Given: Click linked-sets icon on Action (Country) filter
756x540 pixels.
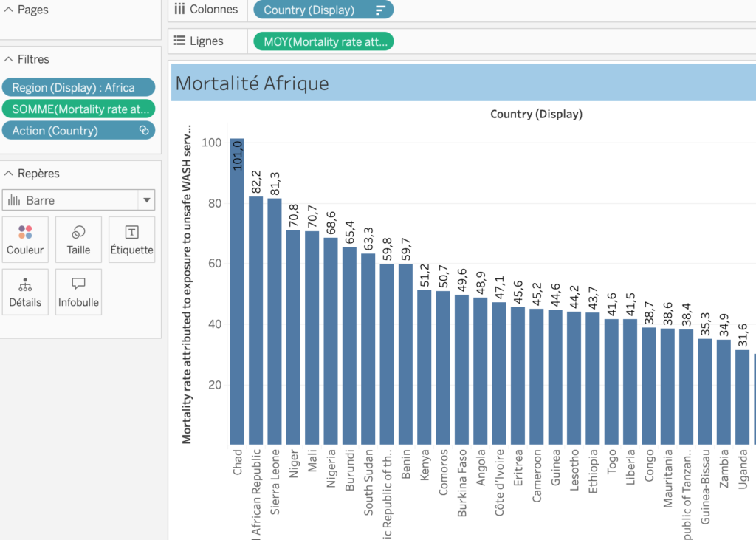Looking at the screenshot, I should pos(144,130).
